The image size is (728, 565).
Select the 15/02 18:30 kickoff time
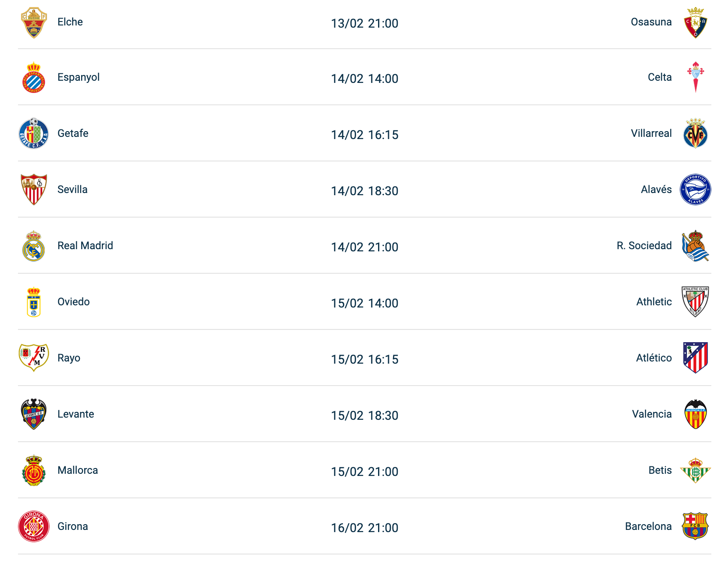[x=364, y=415]
